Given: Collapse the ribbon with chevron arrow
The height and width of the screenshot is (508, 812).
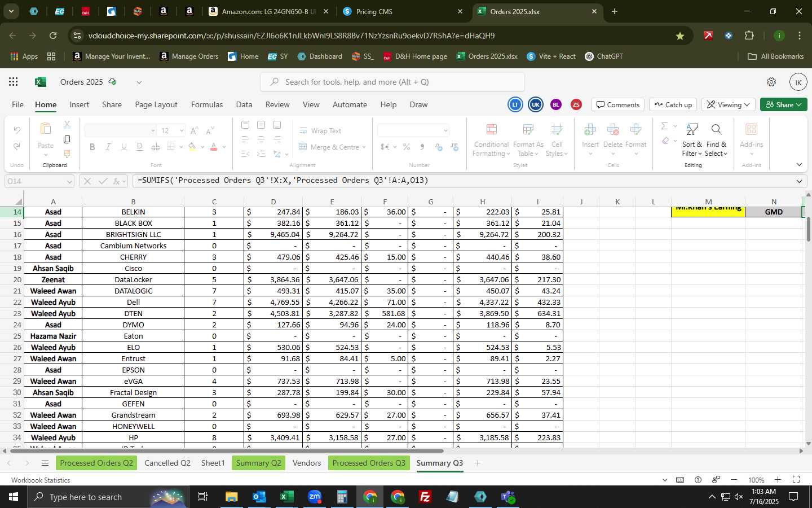Looking at the screenshot, I should pyautogui.click(x=799, y=165).
